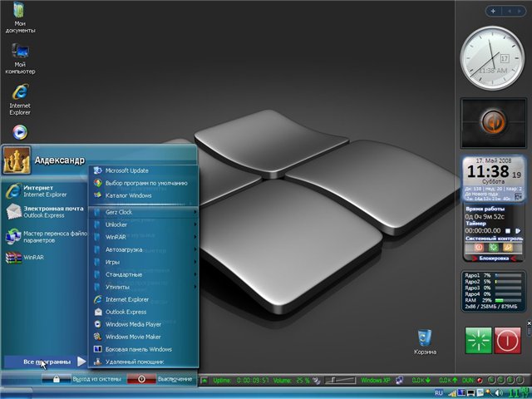Expand the Утилиты folder
This screenshot has height=399, width=532.
[143, 287]
